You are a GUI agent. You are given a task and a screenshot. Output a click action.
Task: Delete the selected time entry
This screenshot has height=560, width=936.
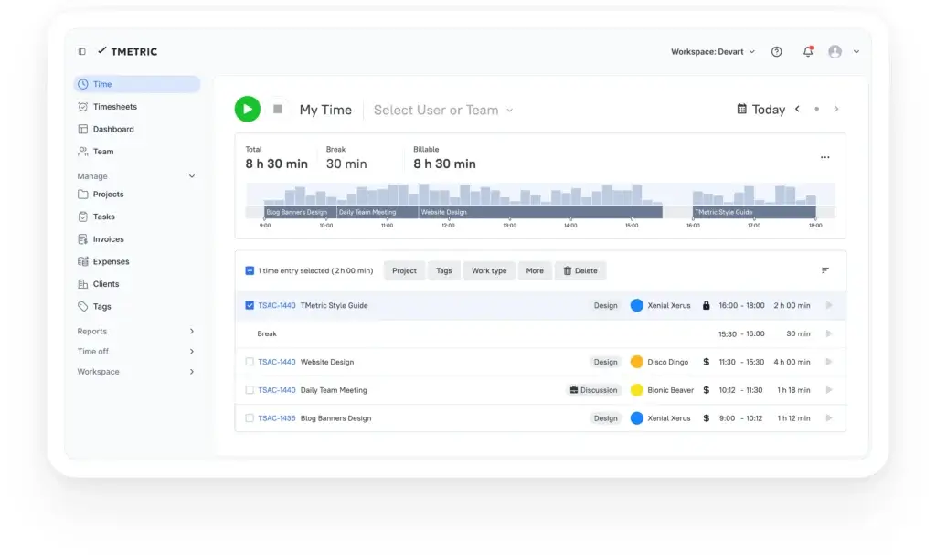(580, 270)
